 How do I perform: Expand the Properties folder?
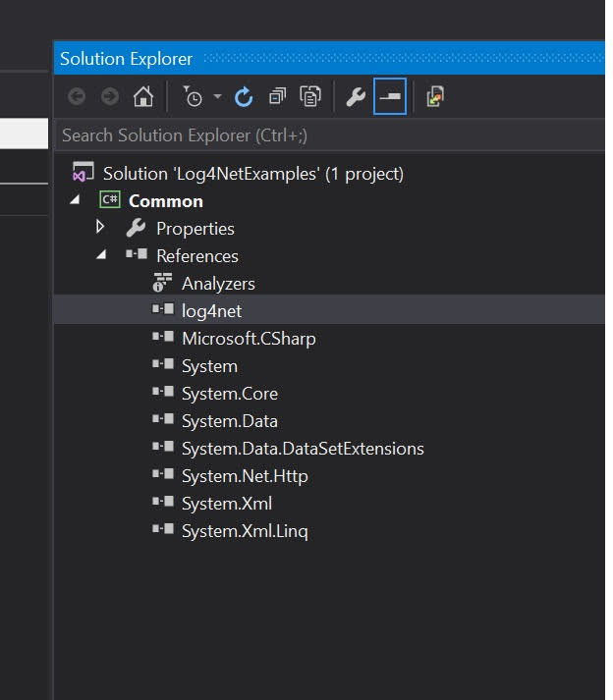pyautogui.click(x=100, y=227)
